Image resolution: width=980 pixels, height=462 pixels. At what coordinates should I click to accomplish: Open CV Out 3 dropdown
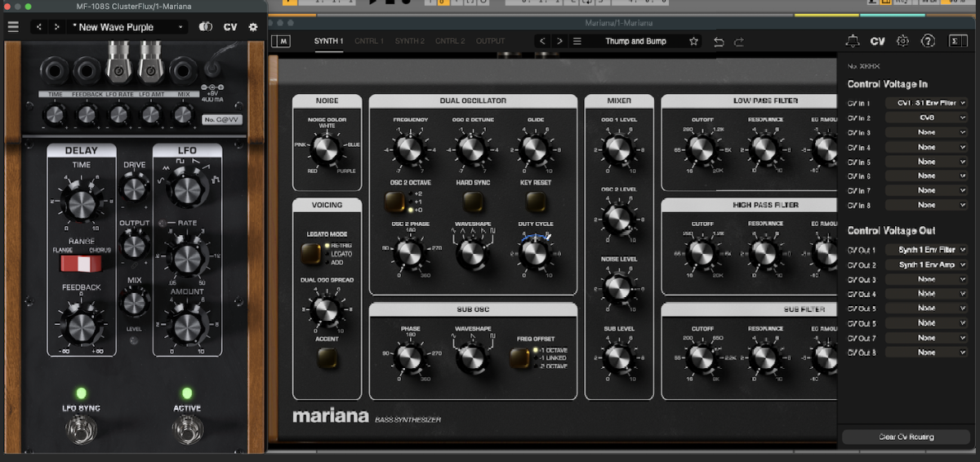926,279
